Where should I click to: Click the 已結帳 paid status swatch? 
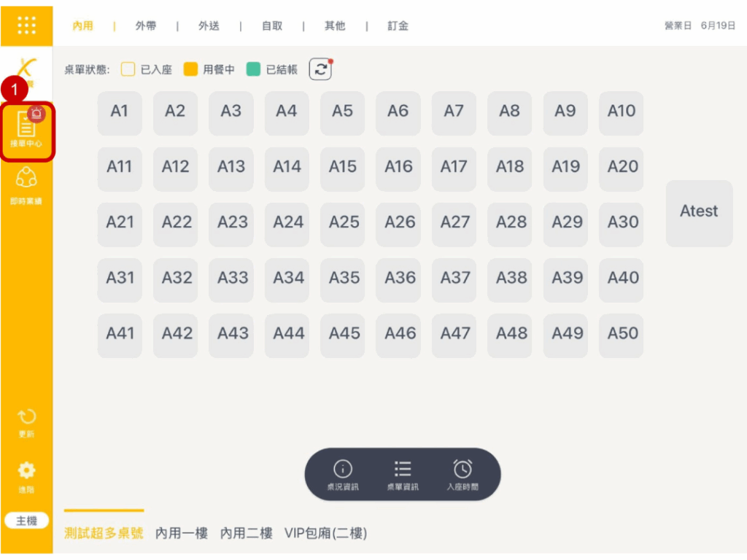pyautogui.click(x=253, y=69)
